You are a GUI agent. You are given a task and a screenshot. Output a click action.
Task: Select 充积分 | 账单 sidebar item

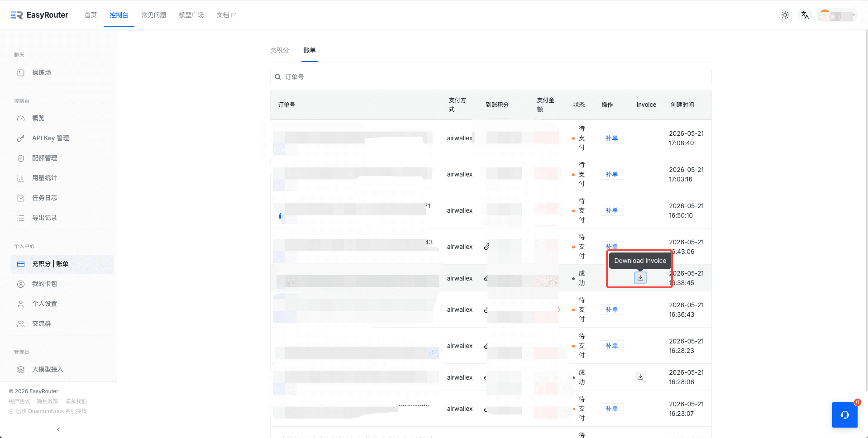[62, 264]
